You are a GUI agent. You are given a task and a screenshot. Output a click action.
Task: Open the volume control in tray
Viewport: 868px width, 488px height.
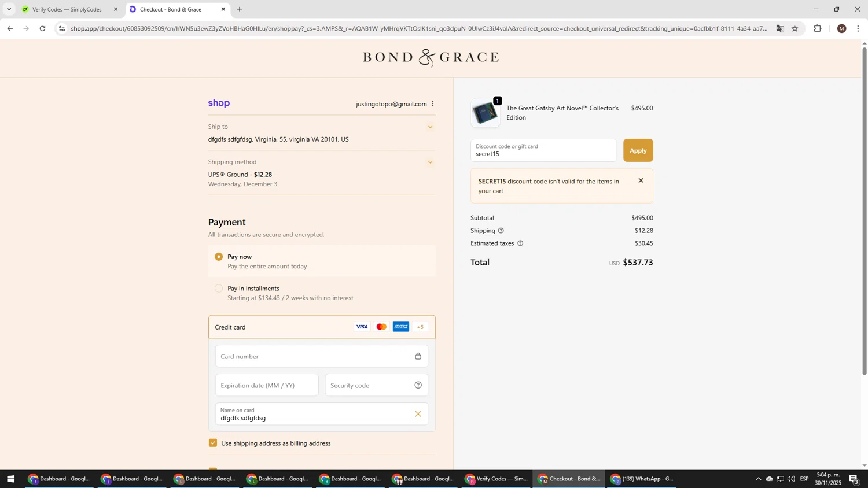pyautogui.click(x=791, y=479)
